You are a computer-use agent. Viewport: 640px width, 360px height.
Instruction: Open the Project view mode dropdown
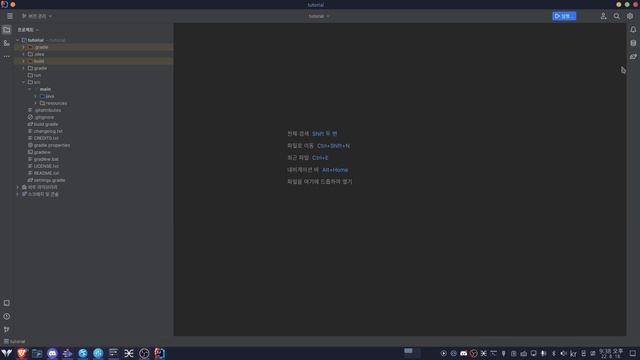coord(28,30)
